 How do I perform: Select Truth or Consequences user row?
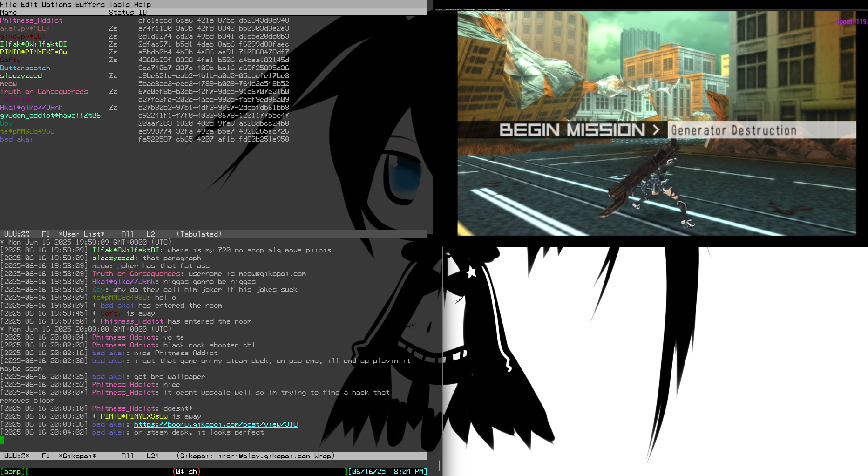coord(44,92)
